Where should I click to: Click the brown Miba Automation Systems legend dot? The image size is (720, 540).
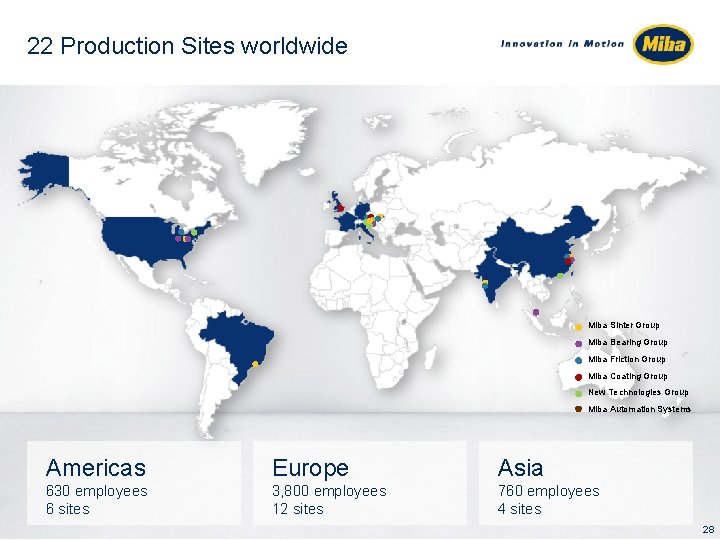point(579,409)
